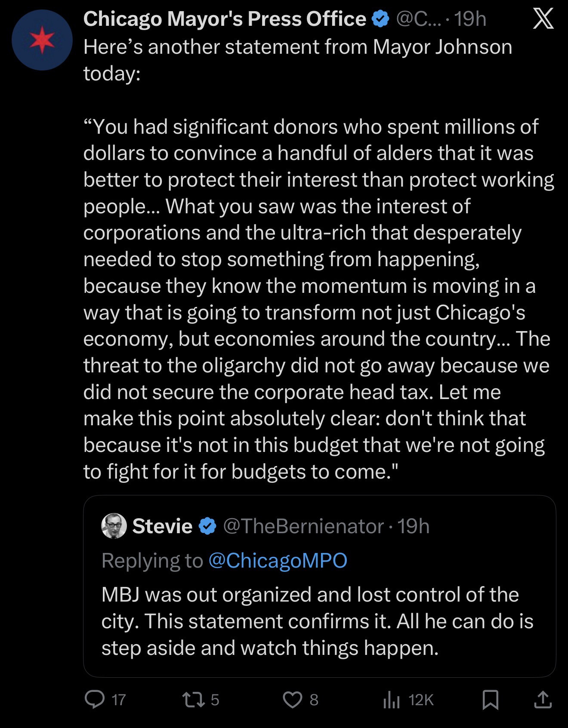Open the view analytics bar chart icon
This screenshot has width=568, height=728.
pyautogui.click(x=391, y=700)
